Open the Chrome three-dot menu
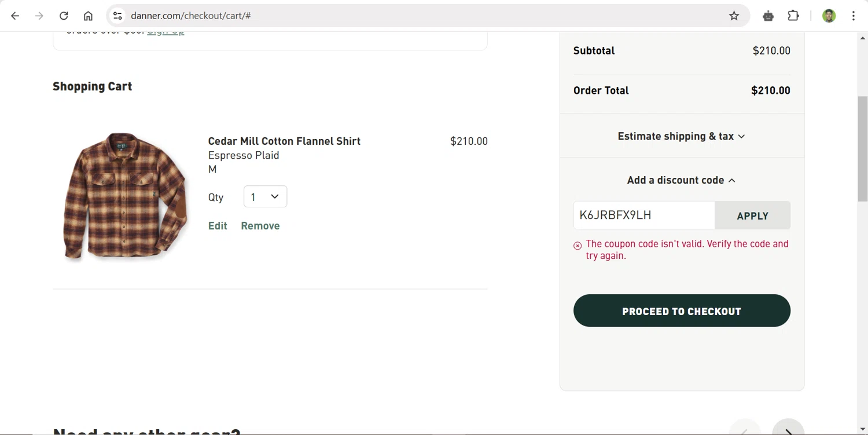The image size is (868, 435). [x=854, y=16]
